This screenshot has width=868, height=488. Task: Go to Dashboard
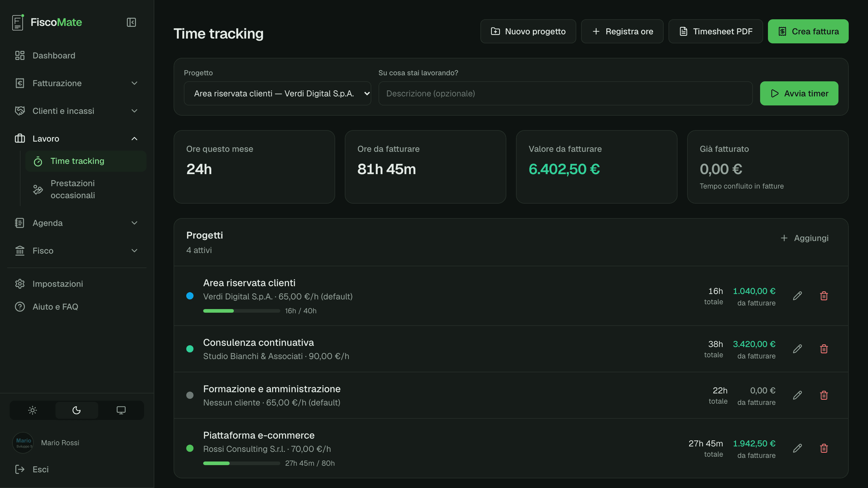pyautogui.click(x=77, y=55)
